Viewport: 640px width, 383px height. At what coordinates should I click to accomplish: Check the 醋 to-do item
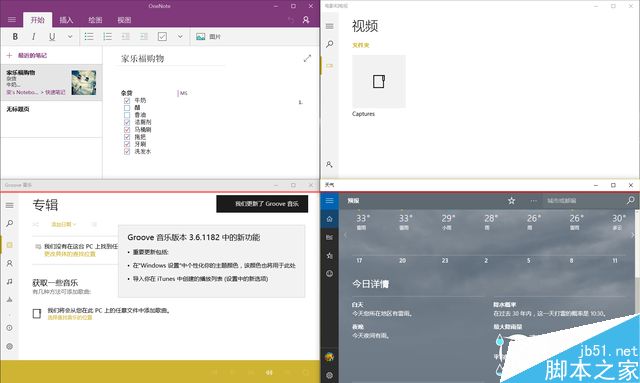[x=127, y=108]
